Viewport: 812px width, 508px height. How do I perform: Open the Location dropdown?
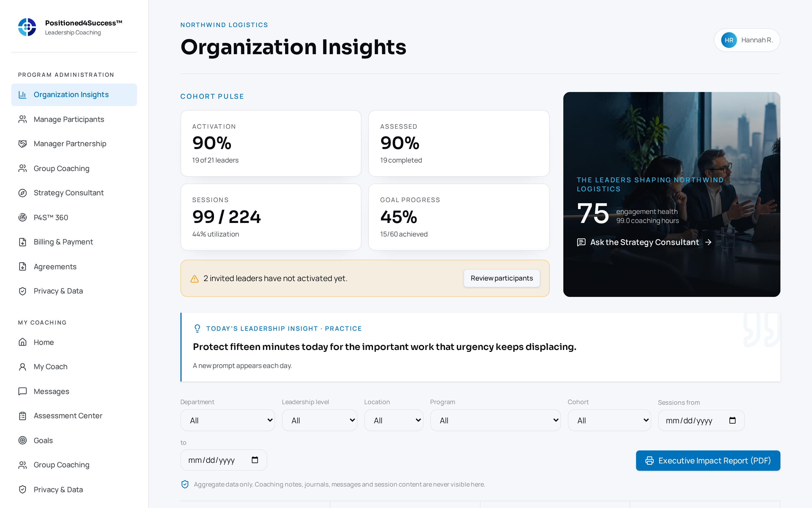(x=394, y=420)
